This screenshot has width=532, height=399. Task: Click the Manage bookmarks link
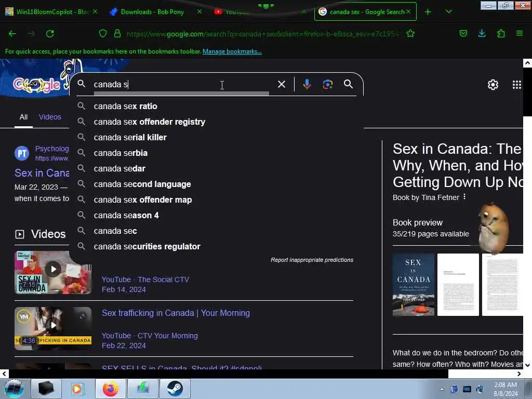point(232,51)
